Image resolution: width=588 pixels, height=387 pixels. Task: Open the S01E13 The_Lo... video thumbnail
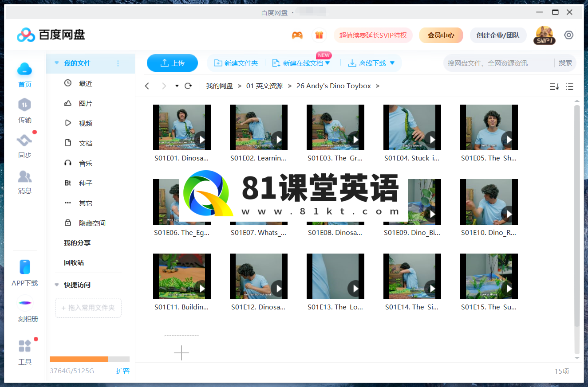tap(335, 277)
